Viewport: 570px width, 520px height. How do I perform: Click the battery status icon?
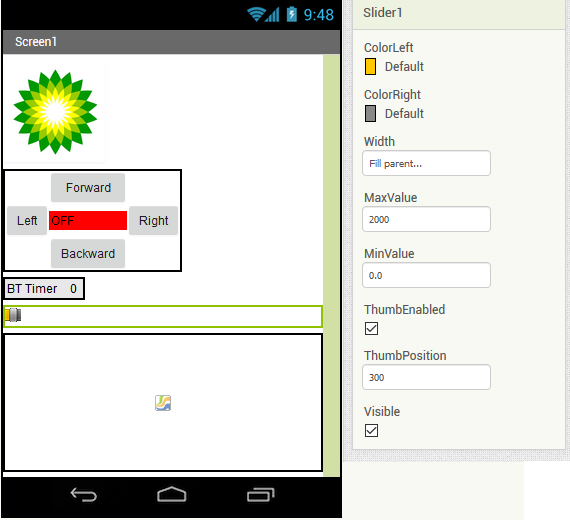[292, 15]
